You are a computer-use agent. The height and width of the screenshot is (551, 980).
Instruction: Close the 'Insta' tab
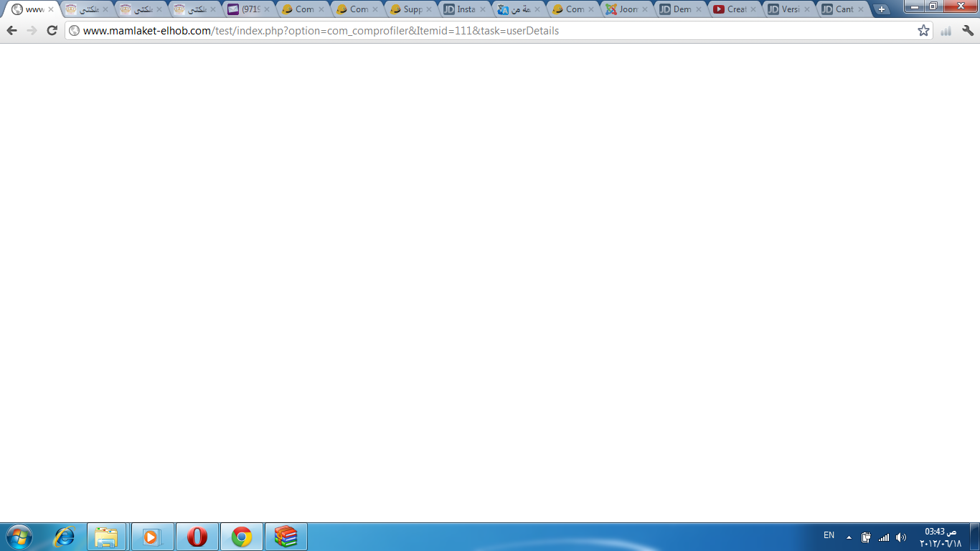(x=482, y=9)
